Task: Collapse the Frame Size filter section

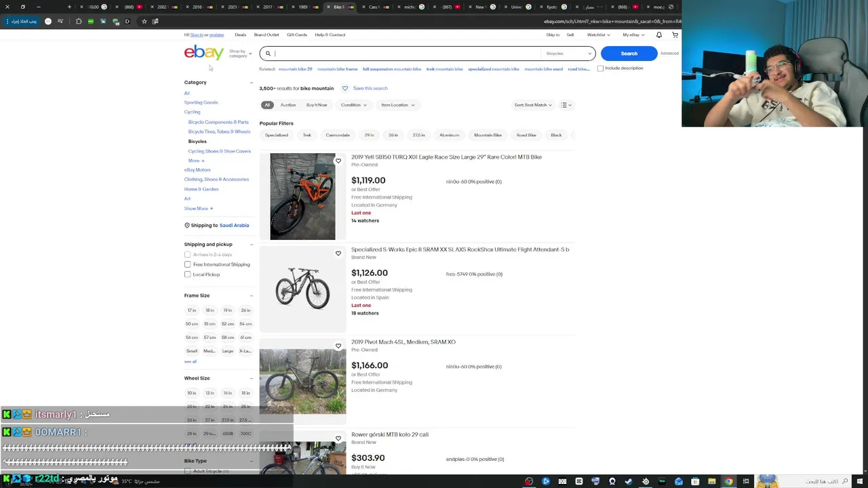Action: click(x=251, y=296)
